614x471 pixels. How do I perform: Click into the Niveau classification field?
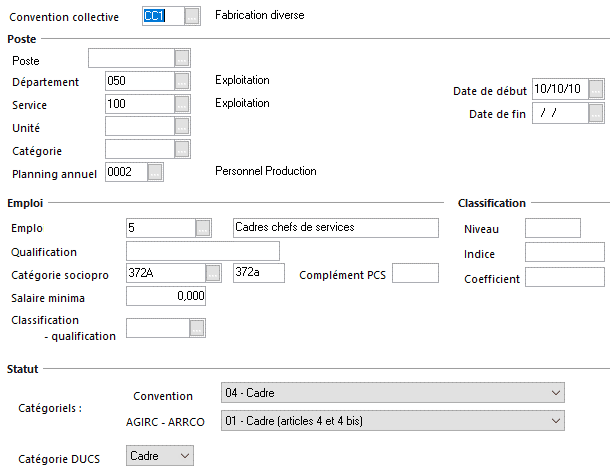[553, 228]
